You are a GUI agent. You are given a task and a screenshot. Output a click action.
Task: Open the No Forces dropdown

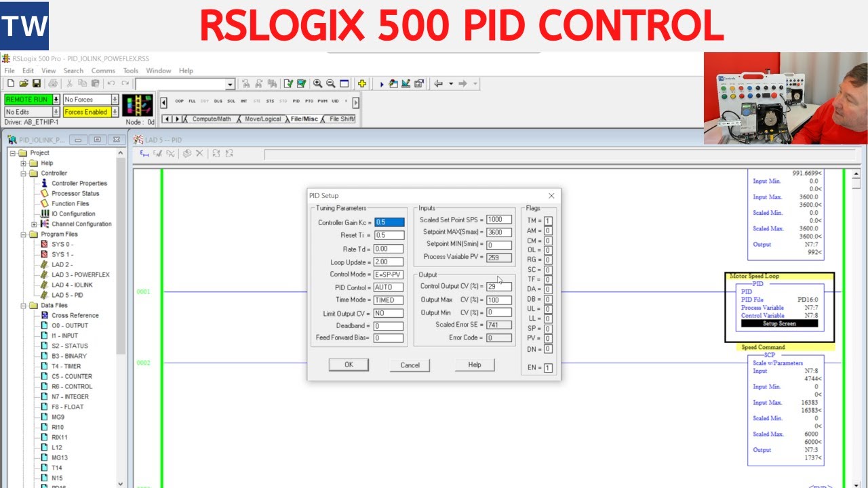click(115, 100)
